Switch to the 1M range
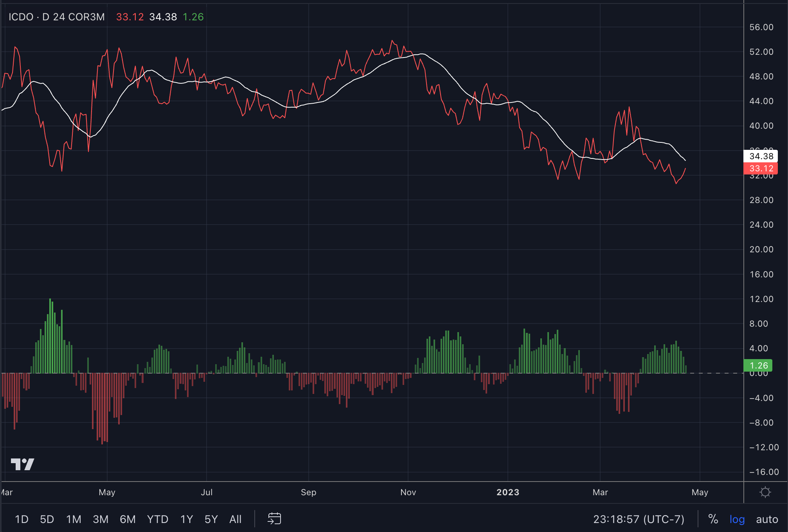Image resolution: width=788 pixels, height=532 pixels. tap(74, 519)
